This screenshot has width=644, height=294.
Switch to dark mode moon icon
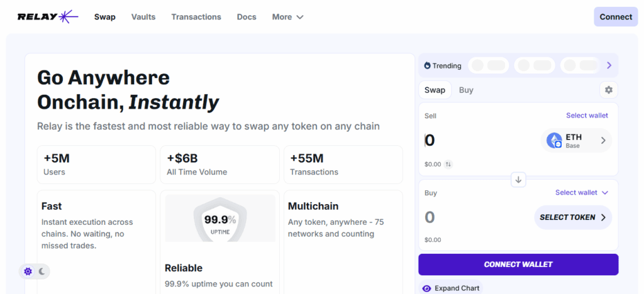coord(42,271)
